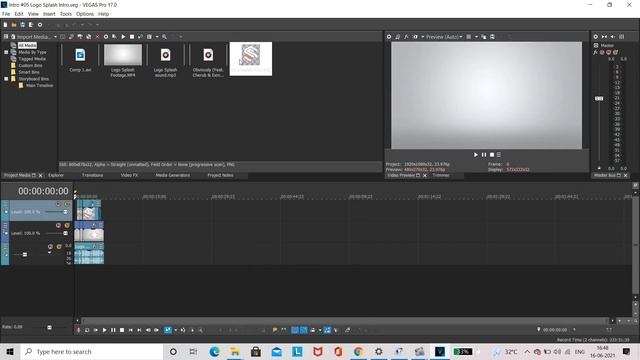The height and width of the screenshot is (360, 640).
Task: Adjust the Master Bus volume fader
Action: click(599, 98)
